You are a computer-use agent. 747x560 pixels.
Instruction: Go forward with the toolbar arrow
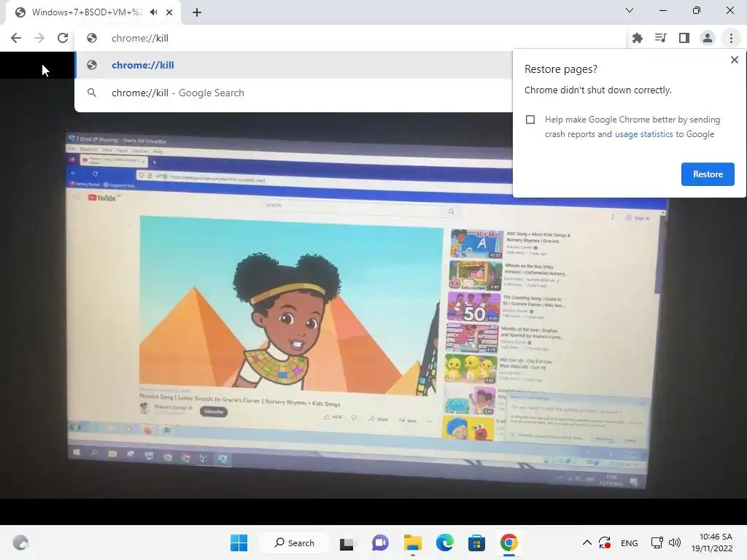[x=39, y=38]
